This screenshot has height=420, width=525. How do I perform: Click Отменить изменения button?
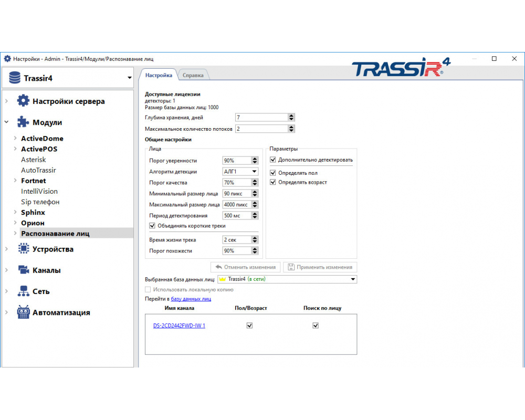(246, 267)
